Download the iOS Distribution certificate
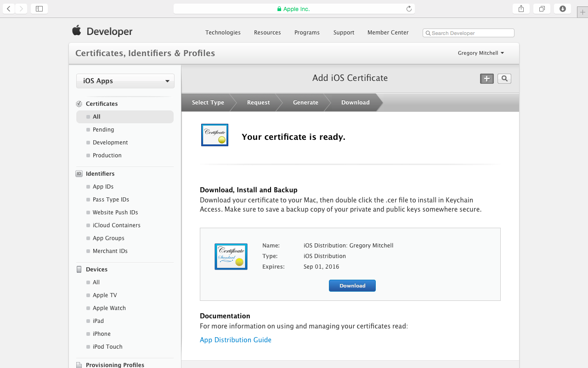 [352, 286]
